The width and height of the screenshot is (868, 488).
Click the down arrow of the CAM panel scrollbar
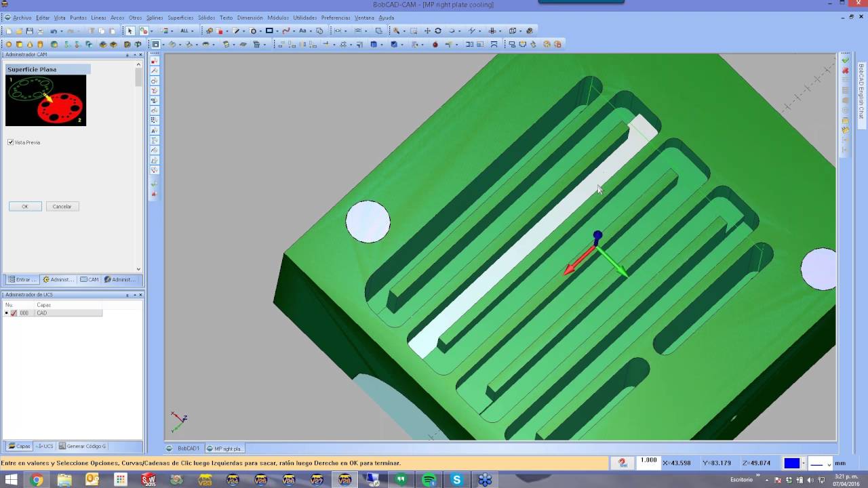pos(139,269)
